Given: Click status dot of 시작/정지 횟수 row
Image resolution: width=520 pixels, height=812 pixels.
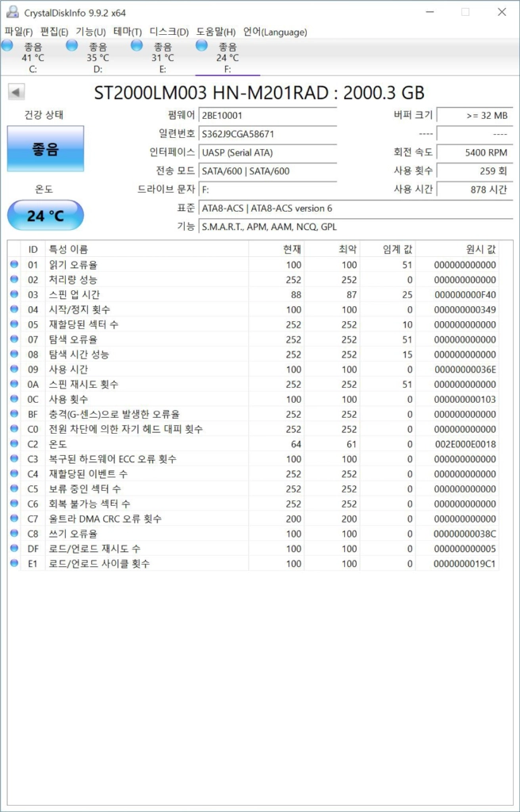Looking at the screenshot, I should 14,310.
